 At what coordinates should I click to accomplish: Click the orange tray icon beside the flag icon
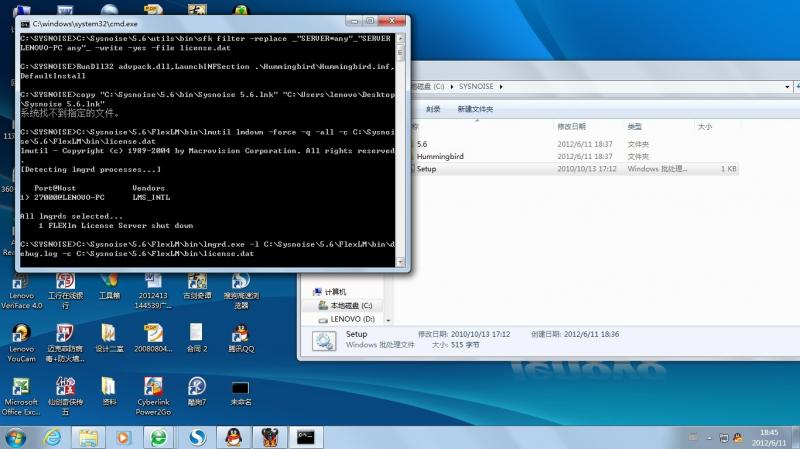point(738,438)
